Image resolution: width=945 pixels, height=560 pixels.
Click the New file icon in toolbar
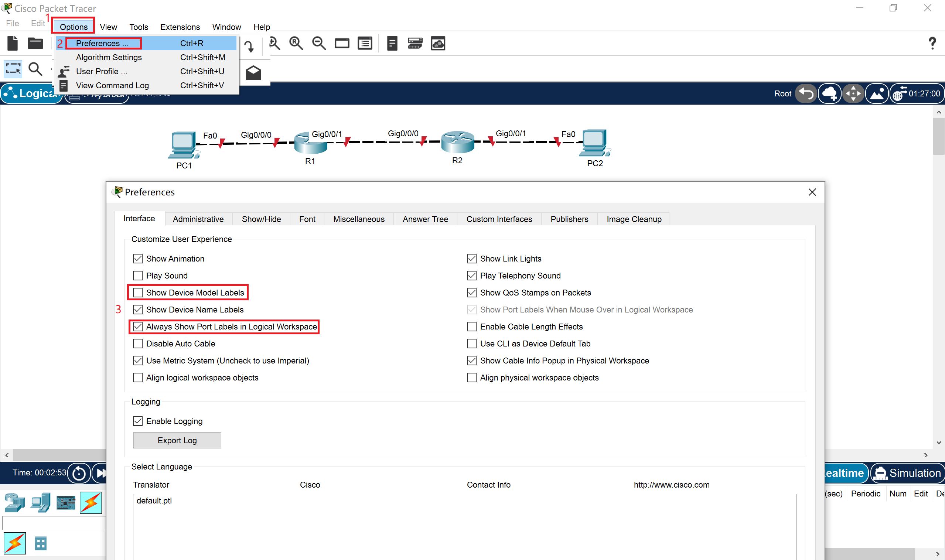pos(13,43)
